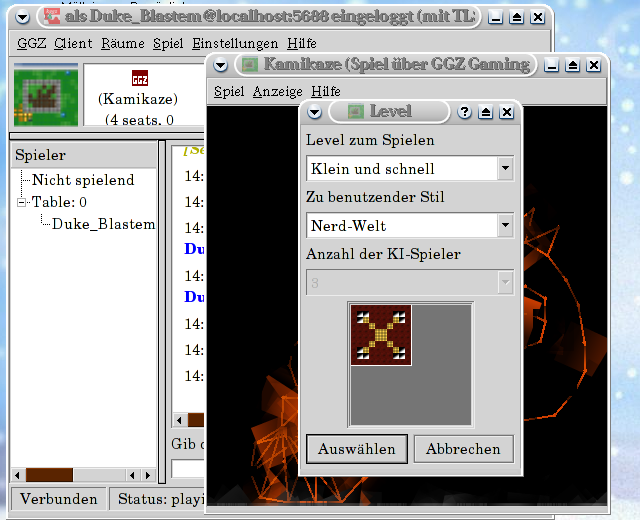Close the Level dialog
This screenshot has width=640, height=520.
pyautogui.click(x=507, y=112)
